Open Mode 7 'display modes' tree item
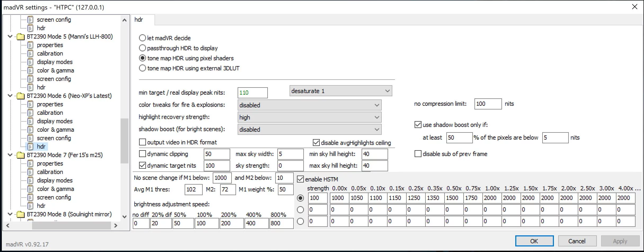 coord(55,180)
